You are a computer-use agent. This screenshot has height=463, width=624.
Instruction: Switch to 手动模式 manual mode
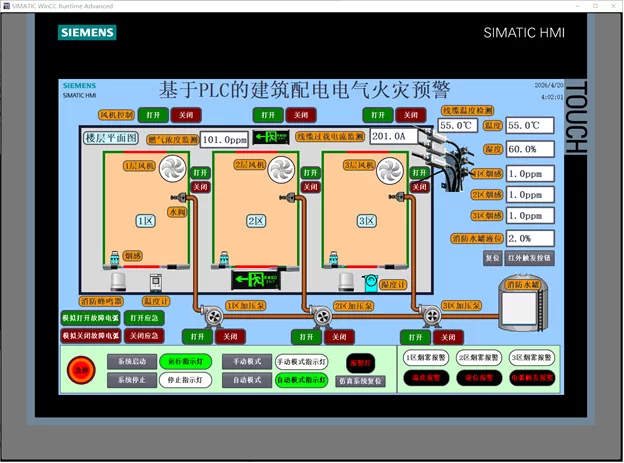click(247, 362)
